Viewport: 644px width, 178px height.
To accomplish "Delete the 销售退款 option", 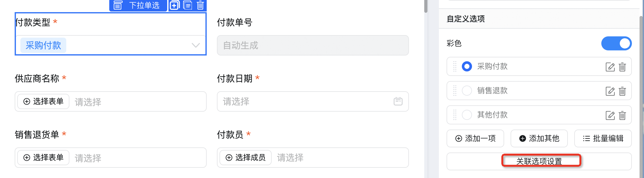I will (x=622, y=91).
